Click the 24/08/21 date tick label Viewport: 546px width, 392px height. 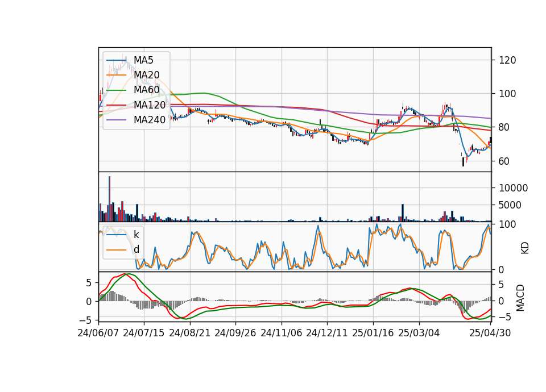click(190, 333)
